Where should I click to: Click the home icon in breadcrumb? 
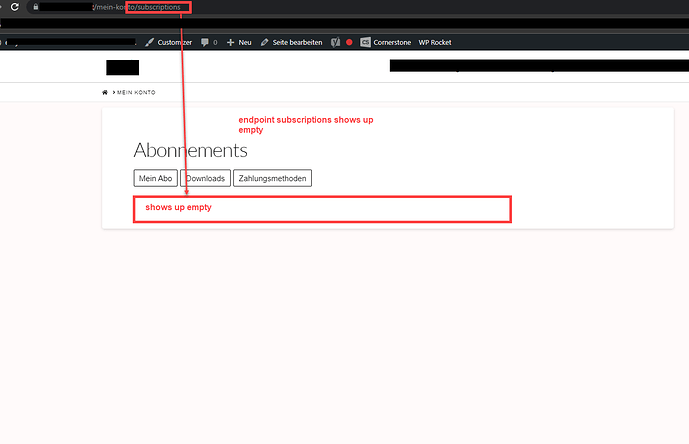105,92
